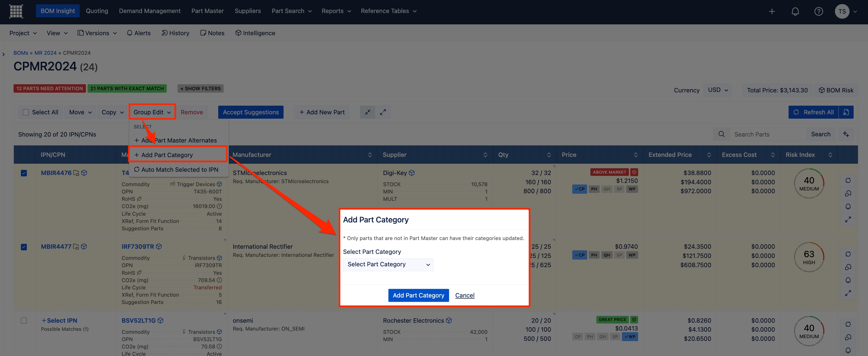This screenshot has width=868, height=356.
Task: Open notifications bell icon
Action: coord(795,11)
